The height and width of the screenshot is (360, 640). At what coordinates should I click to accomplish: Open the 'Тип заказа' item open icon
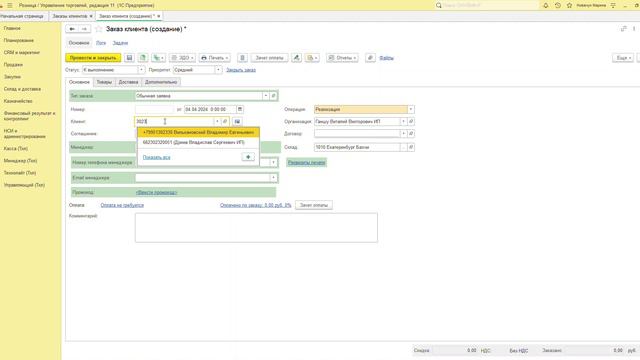273,96
